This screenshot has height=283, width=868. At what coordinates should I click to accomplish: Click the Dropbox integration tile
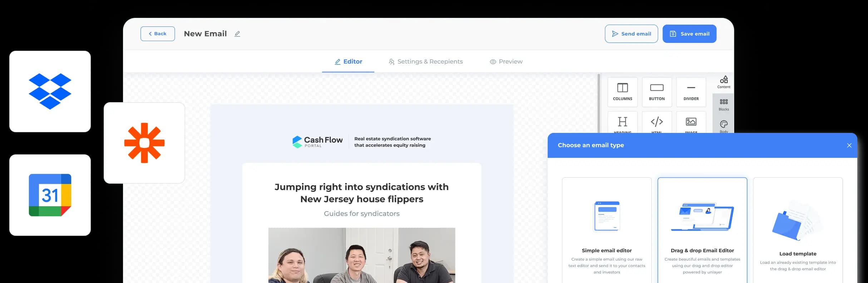coord(50,91)
